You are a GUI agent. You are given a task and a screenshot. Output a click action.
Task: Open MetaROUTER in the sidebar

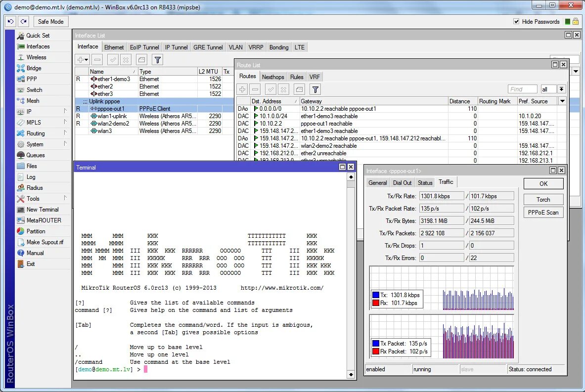(x=44, y=220)
